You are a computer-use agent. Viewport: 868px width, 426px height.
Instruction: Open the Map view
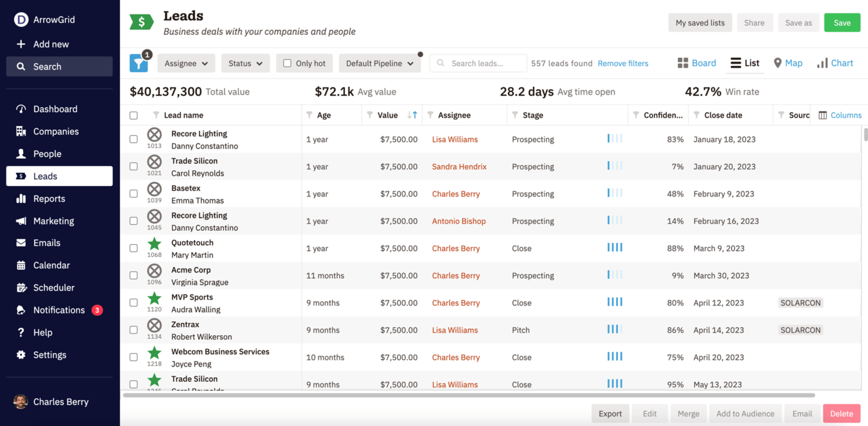tap(788, 63)
